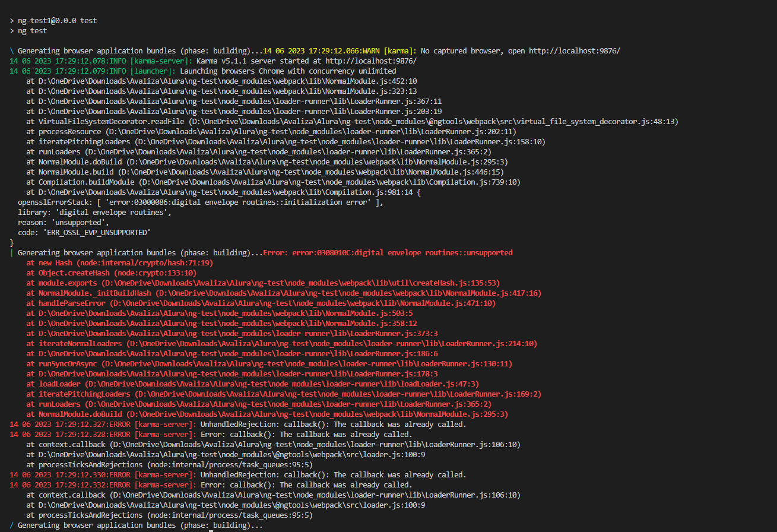Click the 17:29:12.078:INFO karma-server timestamp
This screenshot has height=532, width=777.
coord(68,61)
